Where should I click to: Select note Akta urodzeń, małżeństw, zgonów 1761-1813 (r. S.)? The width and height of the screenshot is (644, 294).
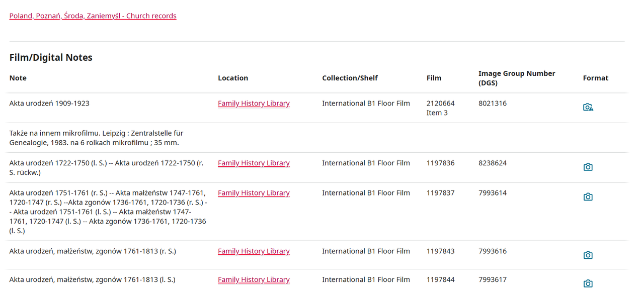[93, 251]
